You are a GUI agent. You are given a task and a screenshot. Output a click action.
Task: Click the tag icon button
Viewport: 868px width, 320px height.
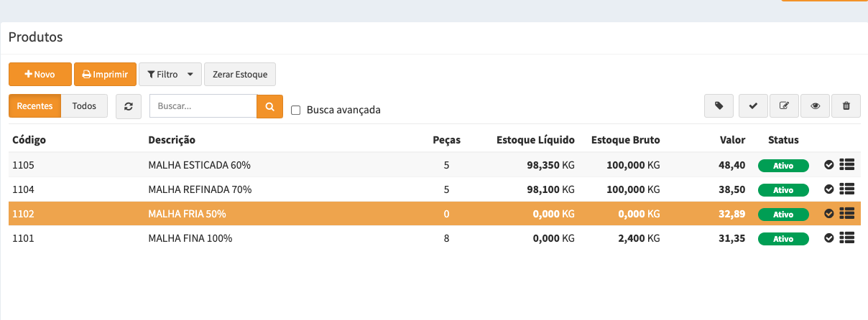pyautogui.click(x=719, y=106)
